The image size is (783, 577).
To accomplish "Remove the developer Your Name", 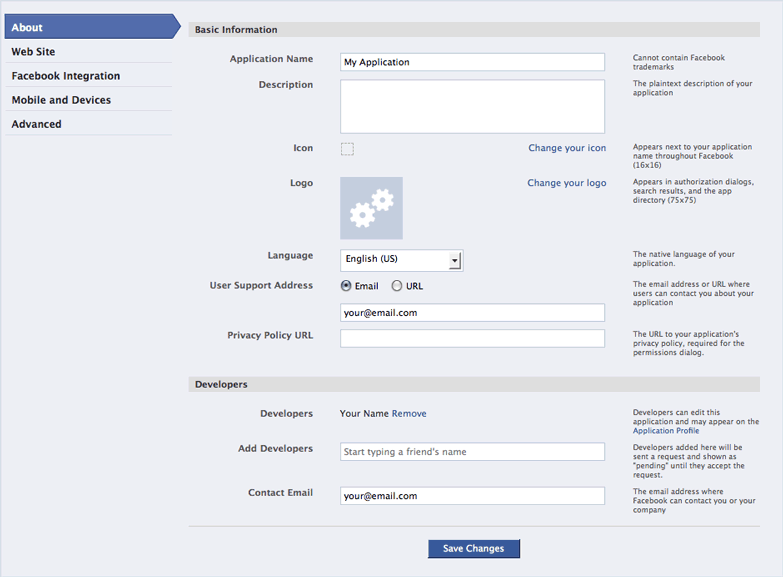I will 409,414.
